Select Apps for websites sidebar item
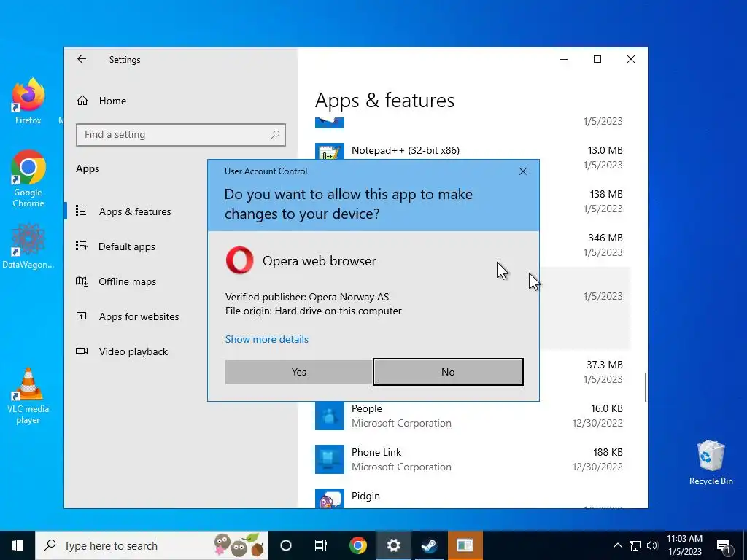 point(139,316)
